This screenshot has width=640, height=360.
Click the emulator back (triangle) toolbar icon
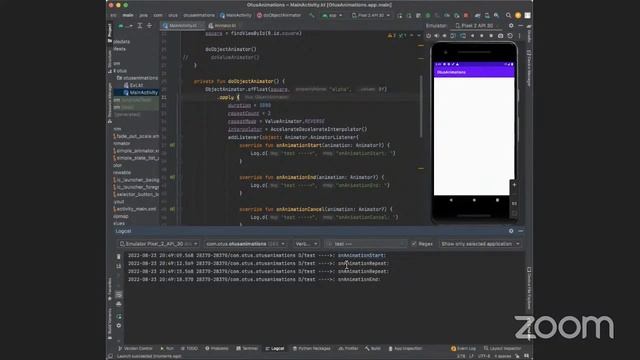(472, 36)
